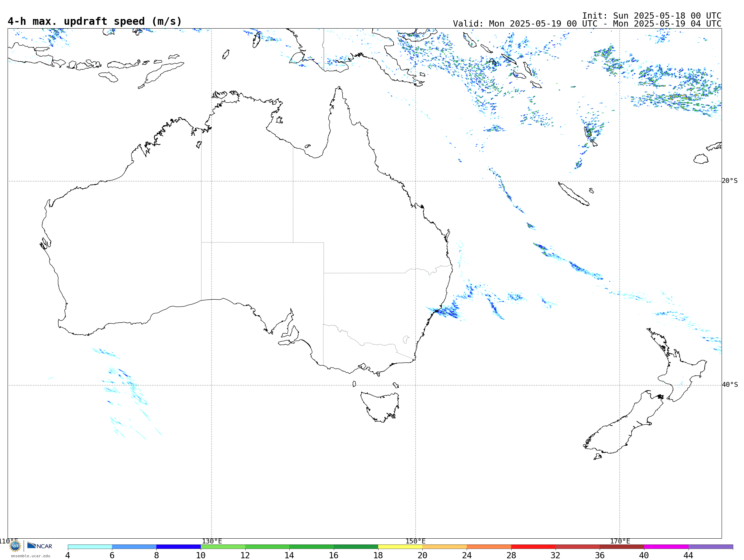
Task: Select the orange 24–28 color swatch
Action: click(489, 547)
